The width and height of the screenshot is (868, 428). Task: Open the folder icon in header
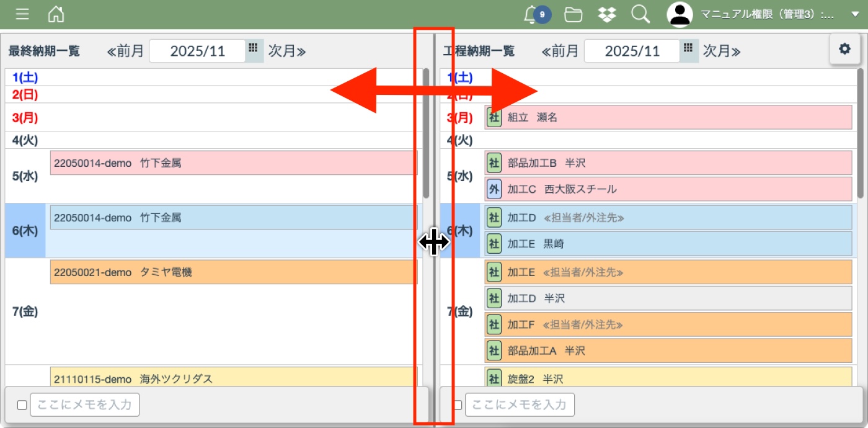click(573, 14)
